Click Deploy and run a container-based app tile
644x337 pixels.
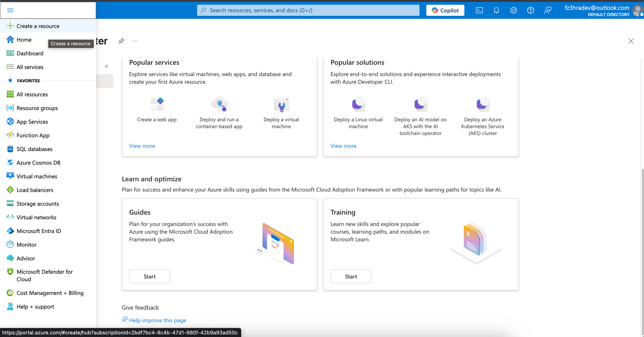point(219,113)
